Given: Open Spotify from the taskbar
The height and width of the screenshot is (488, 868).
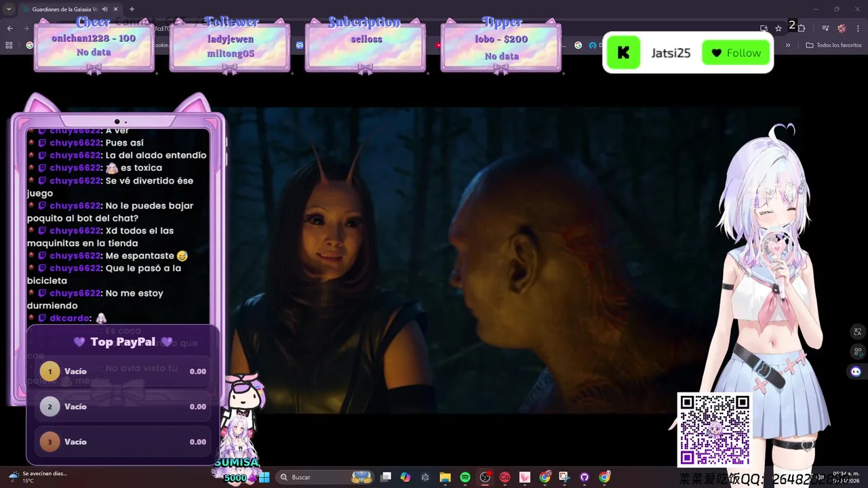Looking at the screenshot, I should click(465, 477).
